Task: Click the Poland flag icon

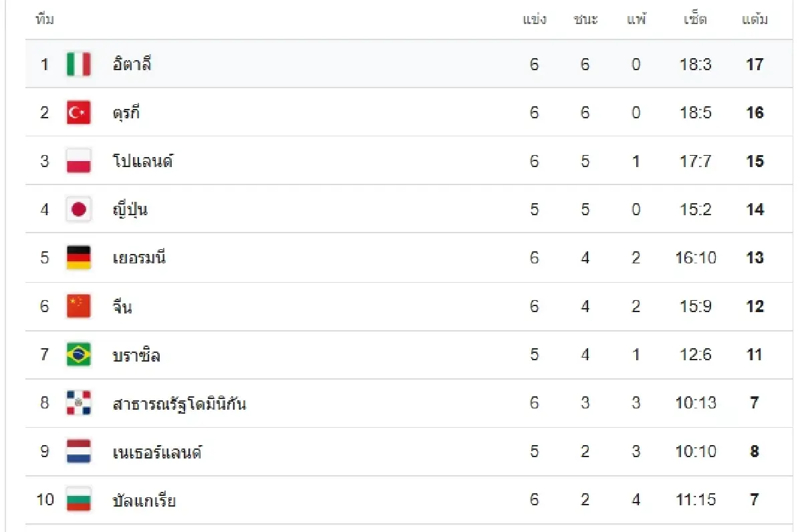Action: [79, 161]
